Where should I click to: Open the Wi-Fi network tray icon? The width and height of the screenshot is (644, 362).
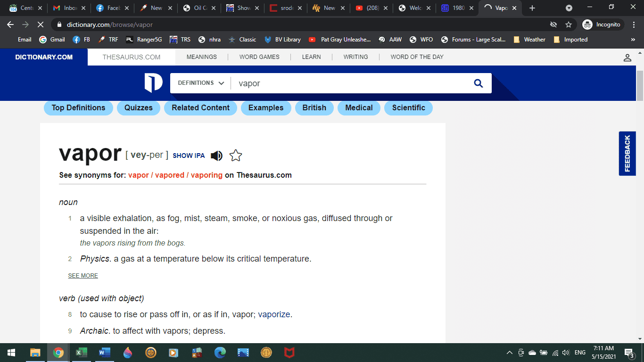[555, 353]
